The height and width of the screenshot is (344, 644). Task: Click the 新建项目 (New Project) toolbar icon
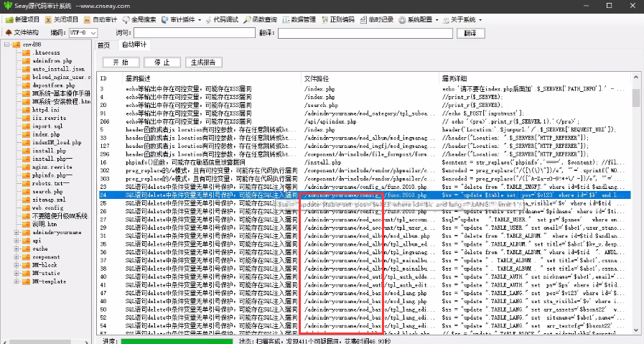[x=23, y=19]
